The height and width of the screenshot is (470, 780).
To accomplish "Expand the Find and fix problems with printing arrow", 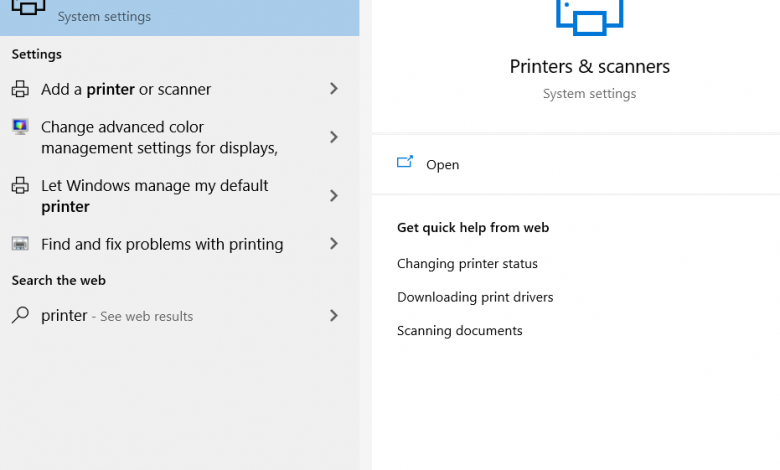I will click(x=334, y=244).
